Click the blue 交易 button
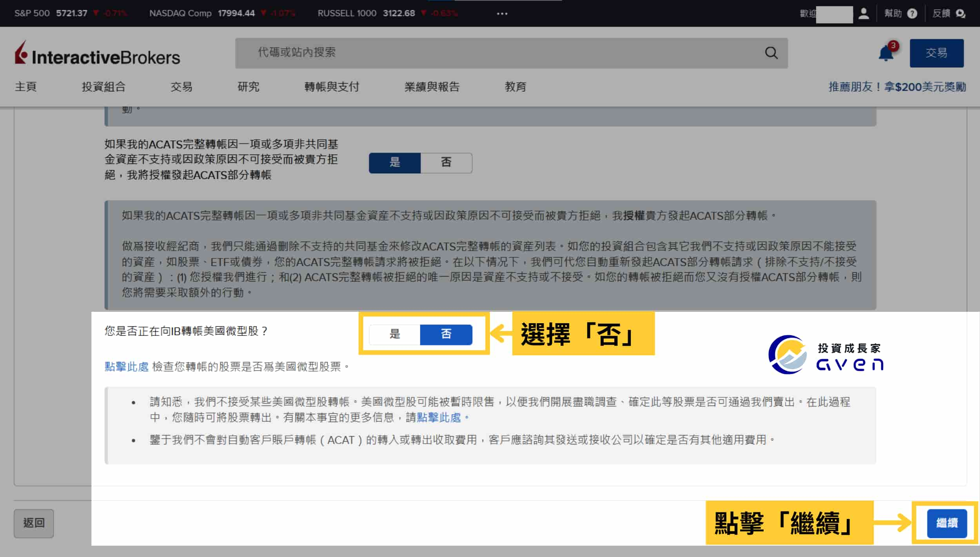The height and width of the screenshot is (557, 980). [936, 53]
